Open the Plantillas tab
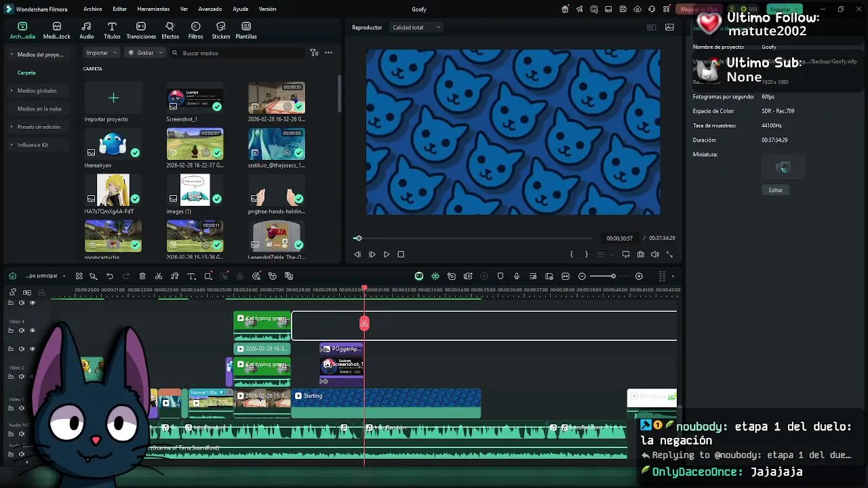Screen dimensions: 868x488 tap(246, 30)
